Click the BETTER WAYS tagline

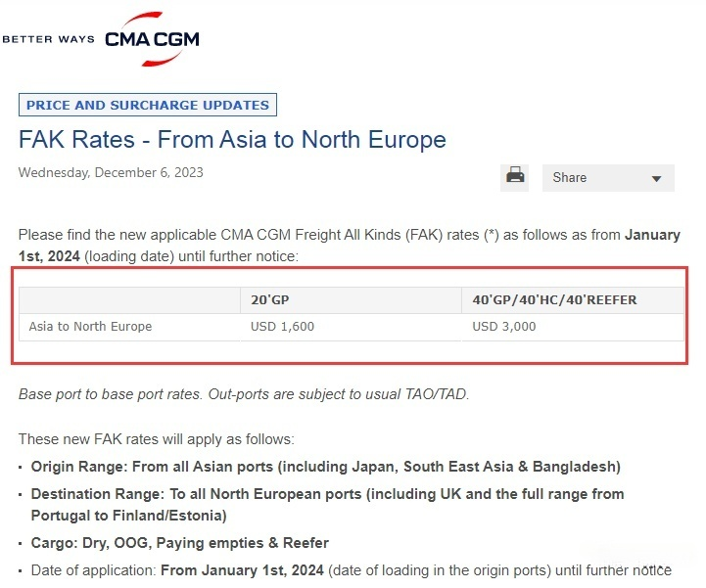48,39
